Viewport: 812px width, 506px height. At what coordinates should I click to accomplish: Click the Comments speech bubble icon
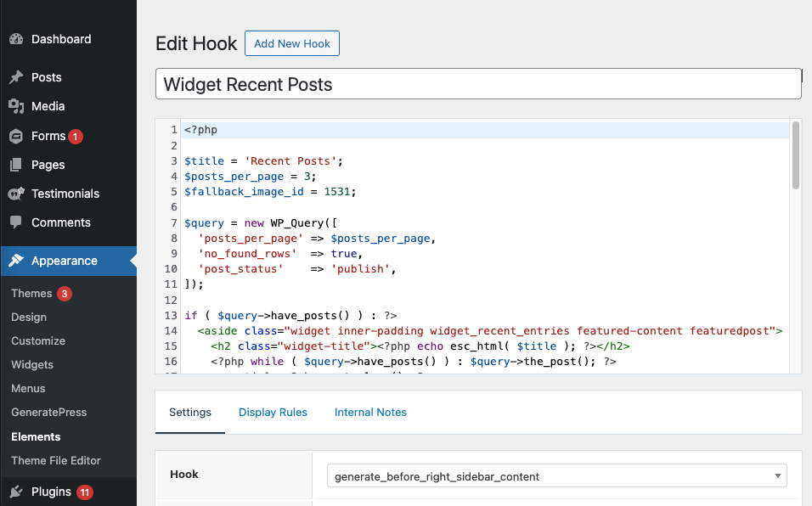click(16, 222)
